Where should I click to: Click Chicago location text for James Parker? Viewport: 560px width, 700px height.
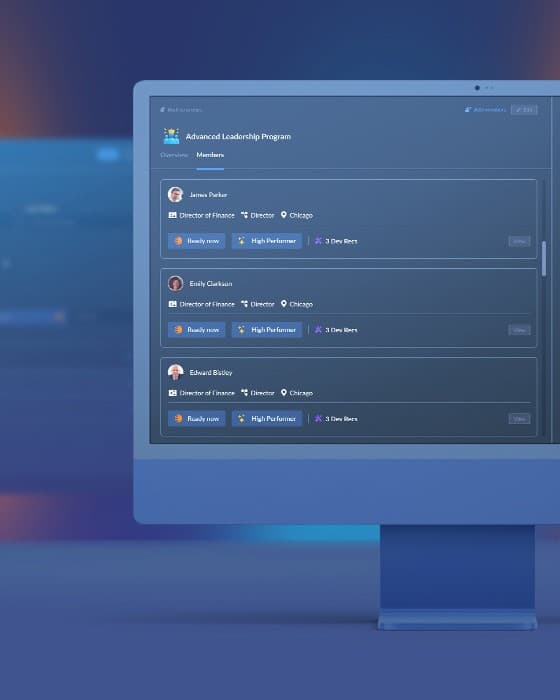click(x=301, y=216)
